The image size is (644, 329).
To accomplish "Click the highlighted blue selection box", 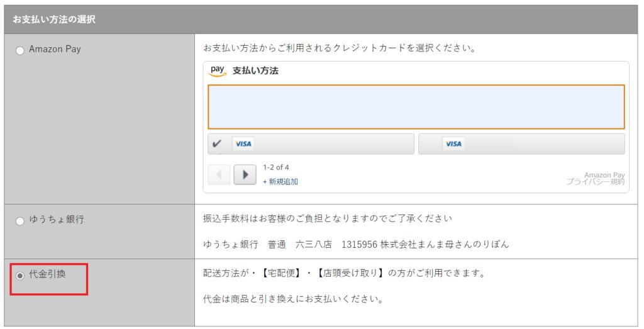I will 416,107.
